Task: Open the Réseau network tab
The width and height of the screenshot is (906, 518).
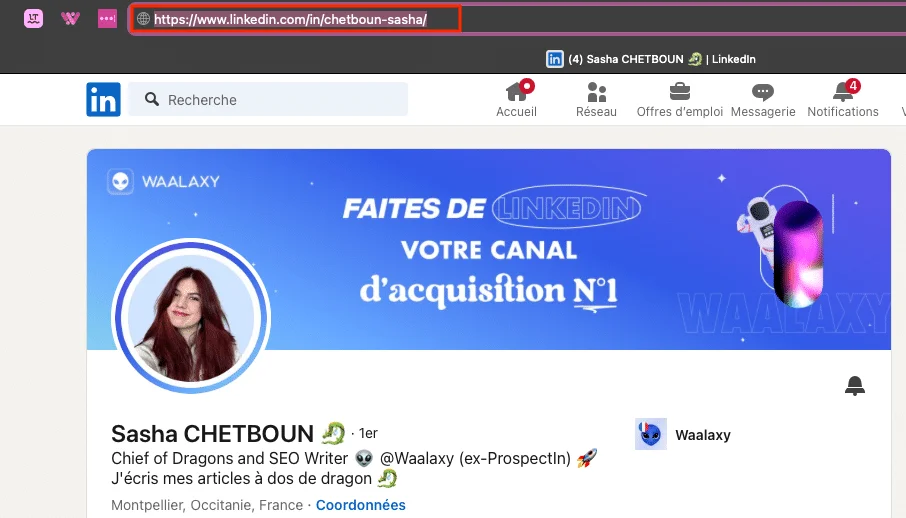Action: tap(596, 99)
